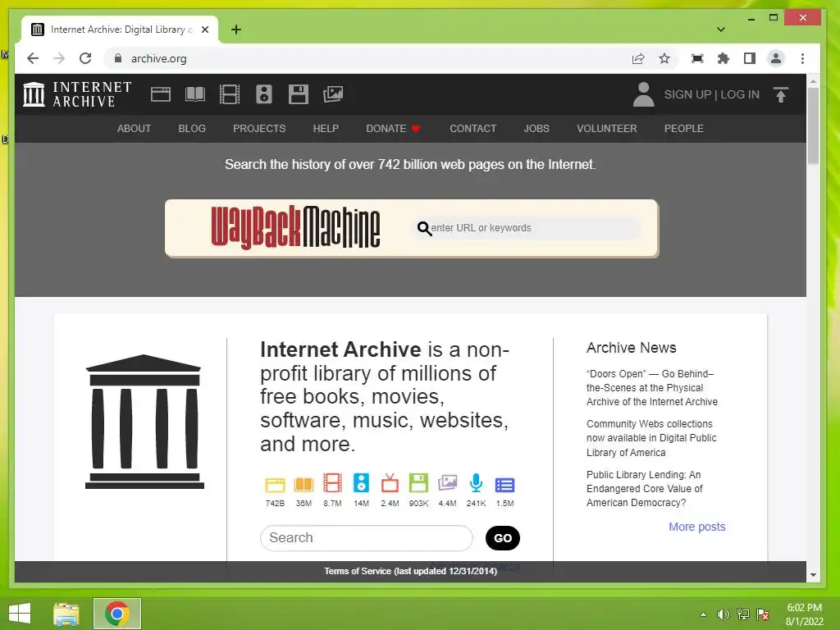This screenshot has height=630, width=840.
Task: Open Chrome's side panel icon
Action: point(750,58)
